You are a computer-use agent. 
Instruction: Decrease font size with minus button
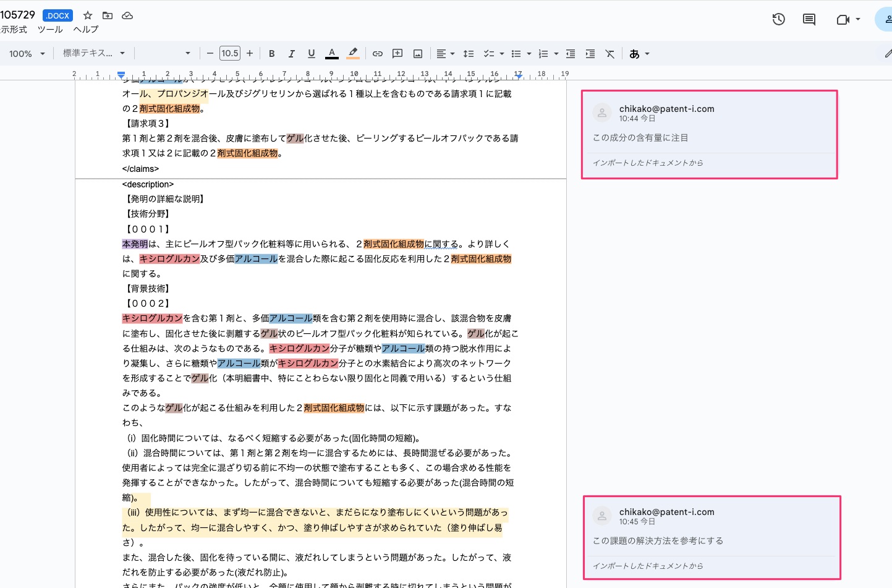pyautogui.click(x=210, y=54)
